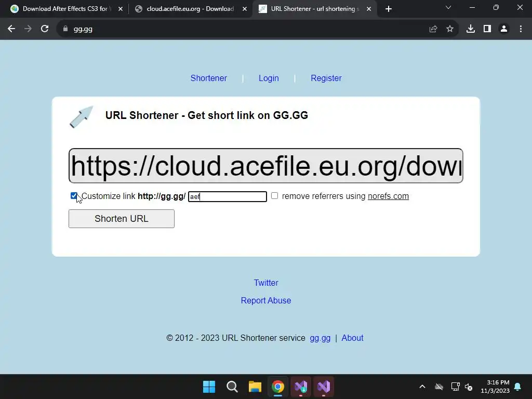Open the norefs.com link
Viewport: 532px width, 399px height.
(388, 196)
